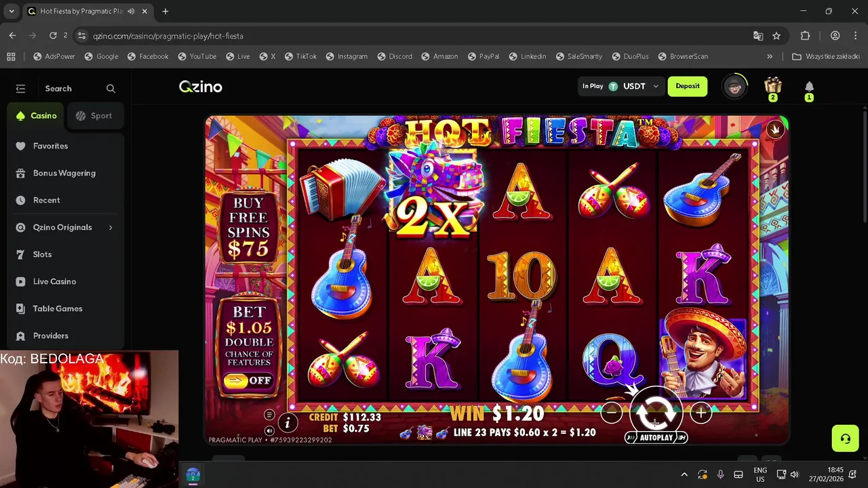Viewport: 868px width, 488px height.
Task: Open taskbar volume control
Action: [x=794, y=474]
